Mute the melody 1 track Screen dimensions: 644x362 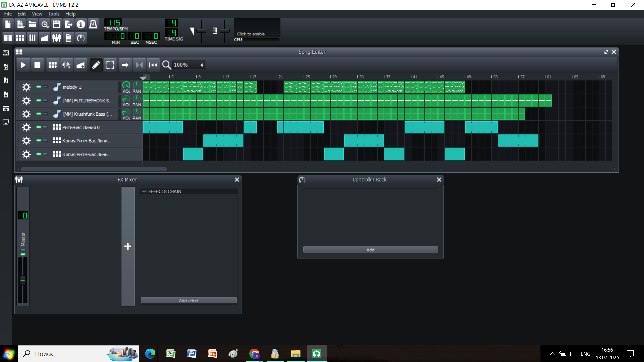(x=38, y=87)
